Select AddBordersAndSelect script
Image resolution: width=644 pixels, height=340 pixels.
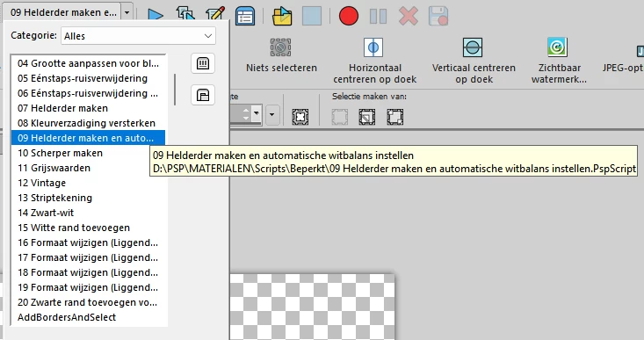88,317
